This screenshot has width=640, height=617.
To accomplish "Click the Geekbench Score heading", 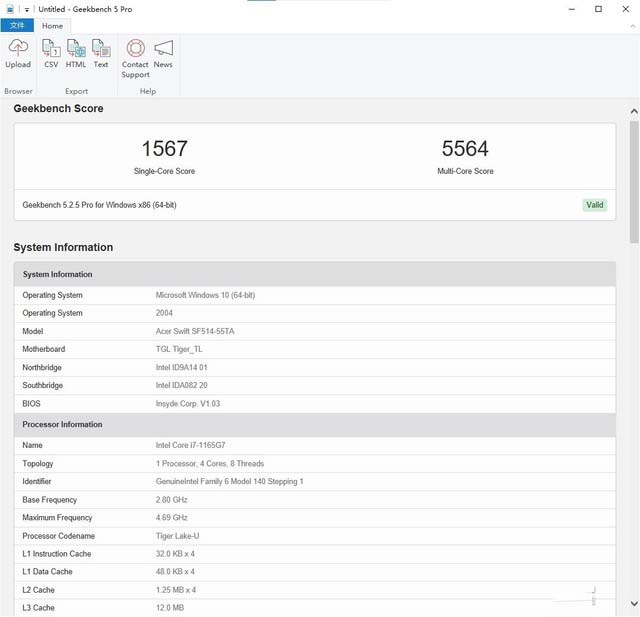I will pos(58,109).
